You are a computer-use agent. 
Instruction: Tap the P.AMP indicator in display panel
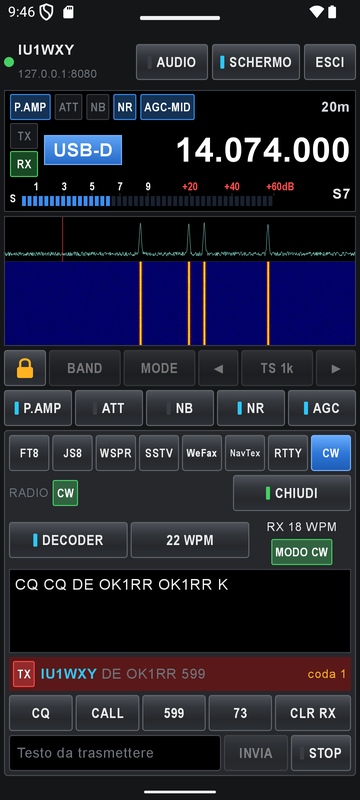pos(30,107)
